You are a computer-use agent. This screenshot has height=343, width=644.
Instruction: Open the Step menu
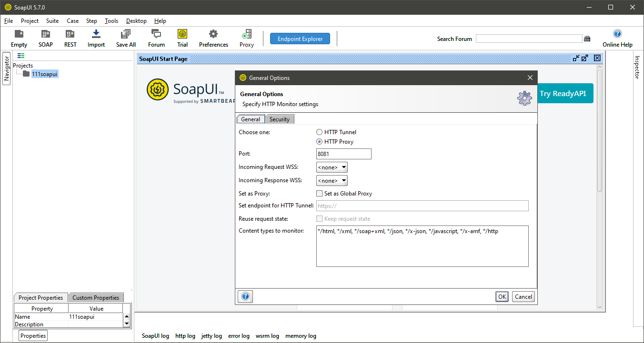pos(91,21)
